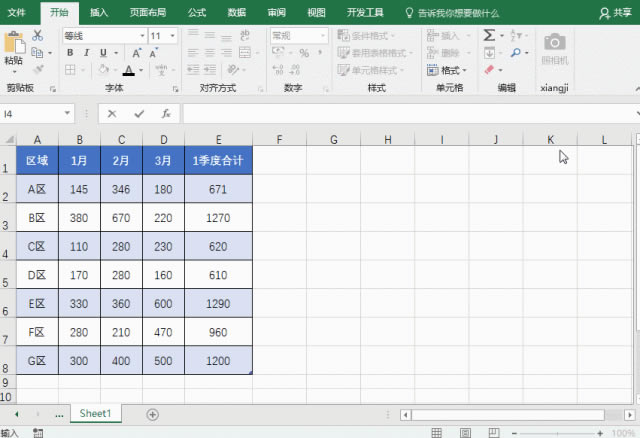
Task: Toggle Bold formatting
Action: coord(71,53)
